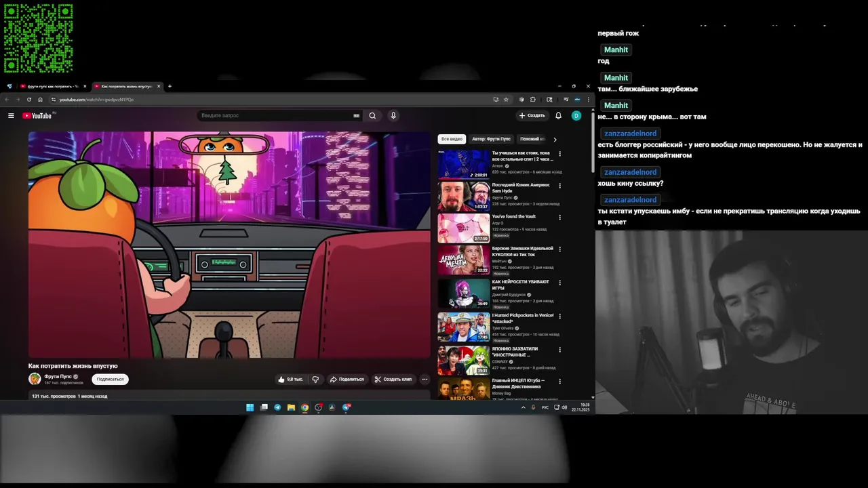Select the Похожий контент chip
868x488 pixels.
[x=532, y=139]
